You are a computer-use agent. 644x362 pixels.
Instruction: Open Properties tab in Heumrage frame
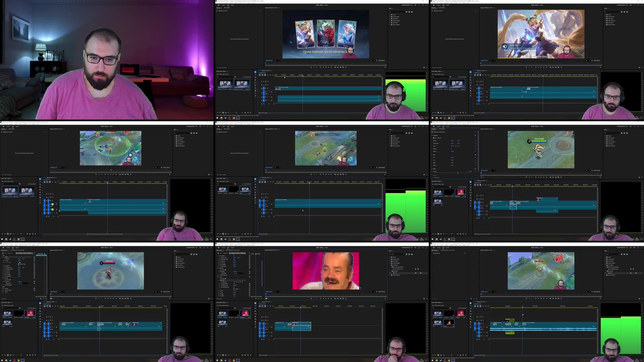point(433,129)
